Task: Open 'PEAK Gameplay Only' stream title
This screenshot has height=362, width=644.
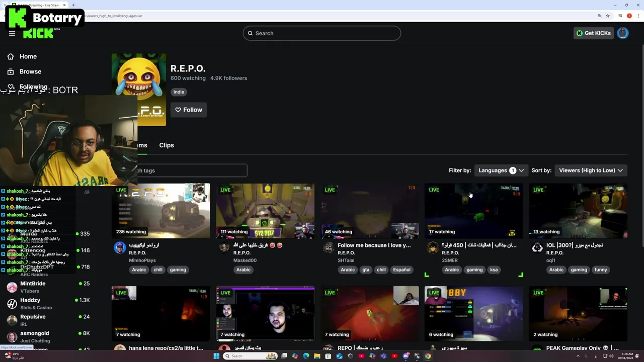Action: 583,348
